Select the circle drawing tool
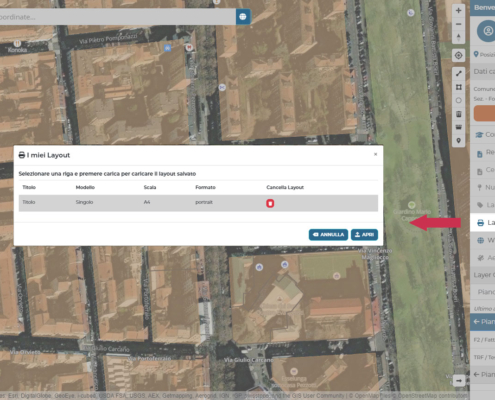 [458, 100]
